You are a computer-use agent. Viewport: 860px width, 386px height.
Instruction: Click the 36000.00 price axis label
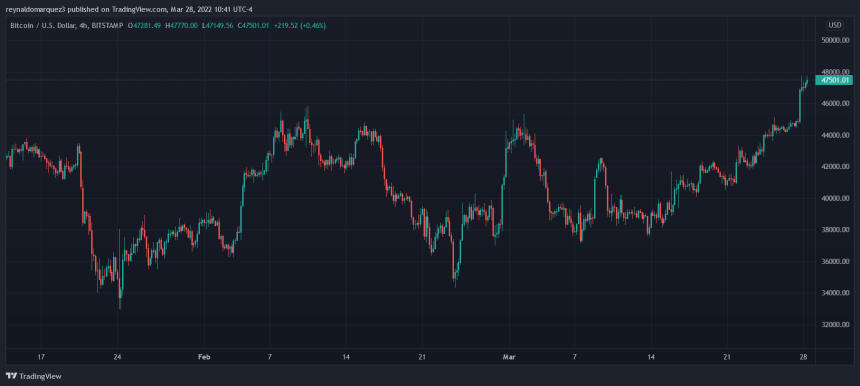click(x=836, y=262)
